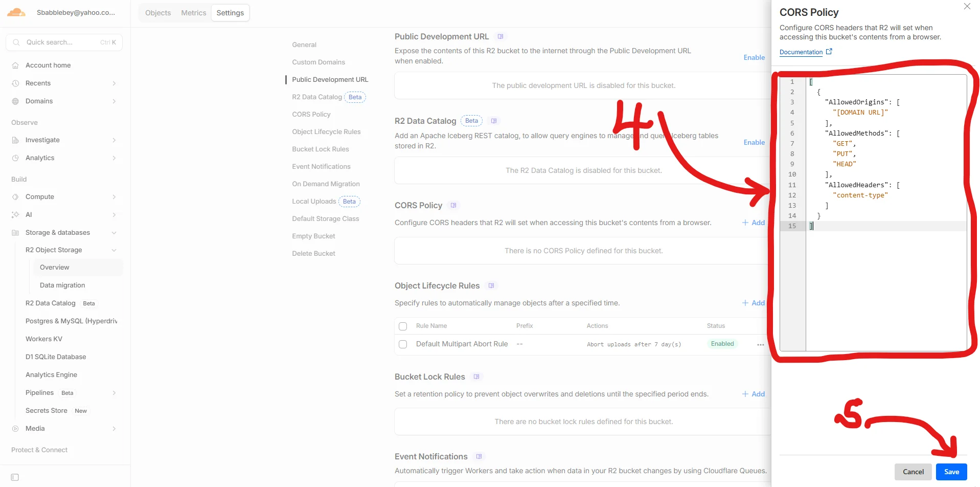
Task: Click the Account home house icon
Action: 15,65
